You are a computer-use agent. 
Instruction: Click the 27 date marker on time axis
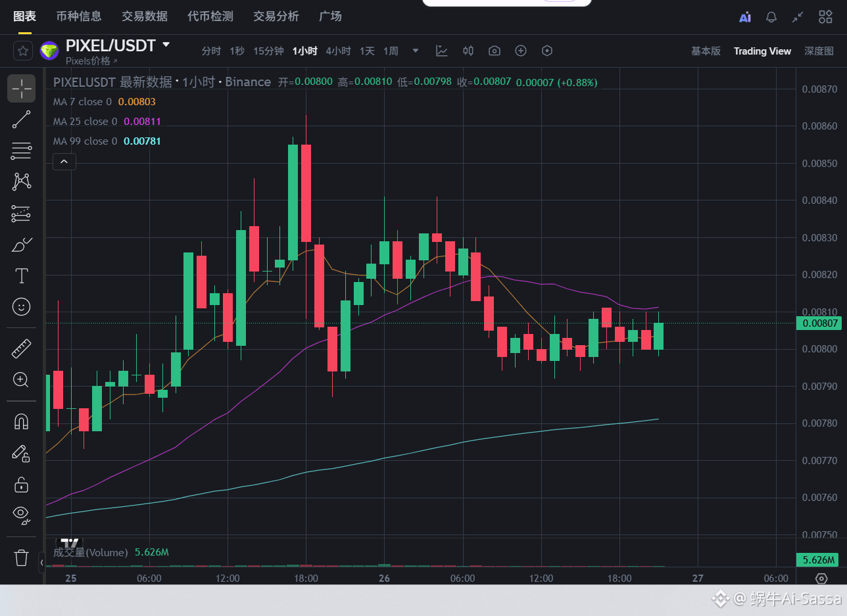click(x=698, y=579)
